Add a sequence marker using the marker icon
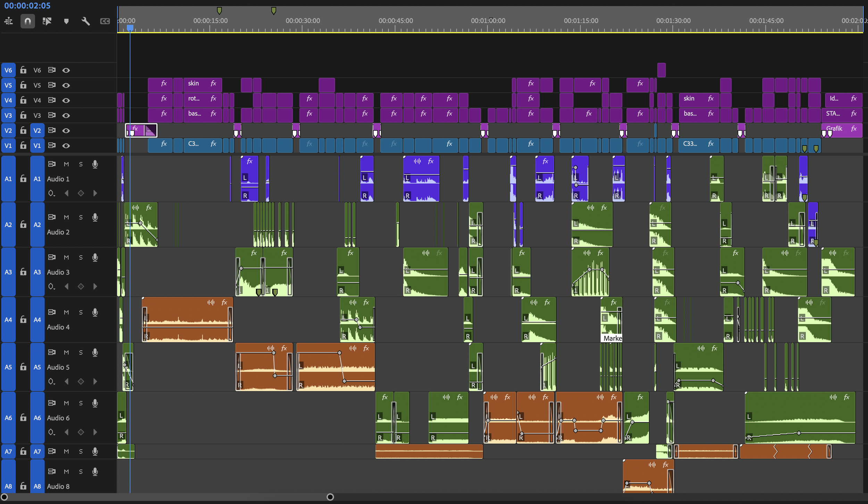868x504 pixels. click(x=66, y=21)
